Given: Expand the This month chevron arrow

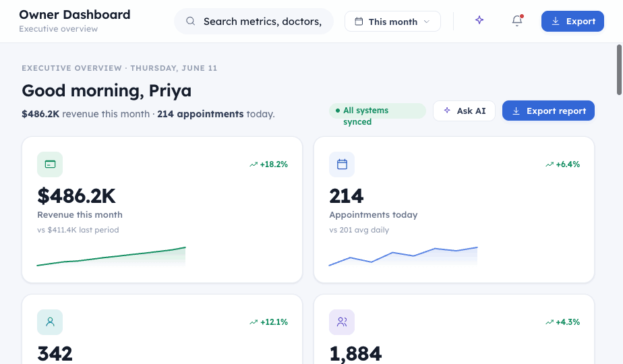Looking at the screenshot, I should (427, 22).
